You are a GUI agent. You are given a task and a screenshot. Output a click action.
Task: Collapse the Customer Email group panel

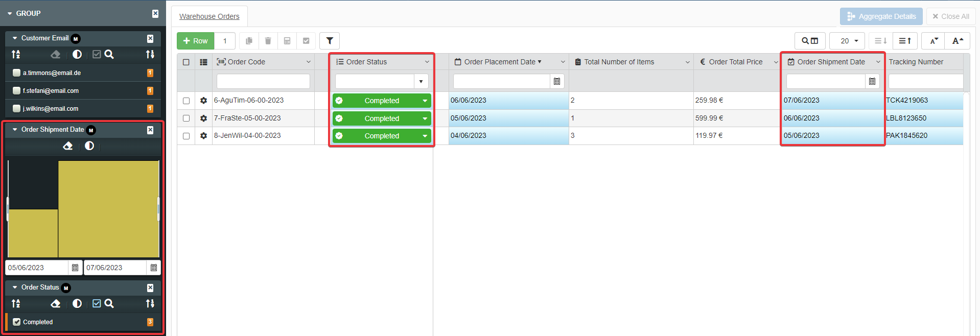(15, 38)
